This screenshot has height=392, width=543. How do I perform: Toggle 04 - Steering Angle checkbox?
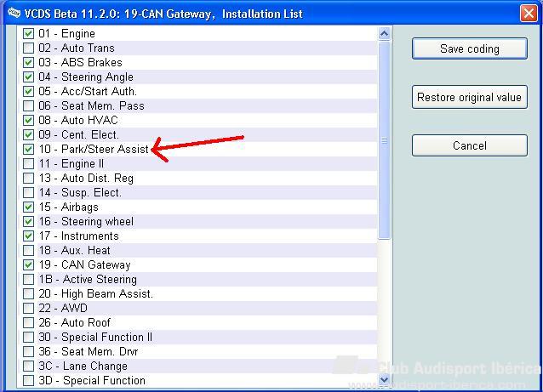[x=28, y=77]
